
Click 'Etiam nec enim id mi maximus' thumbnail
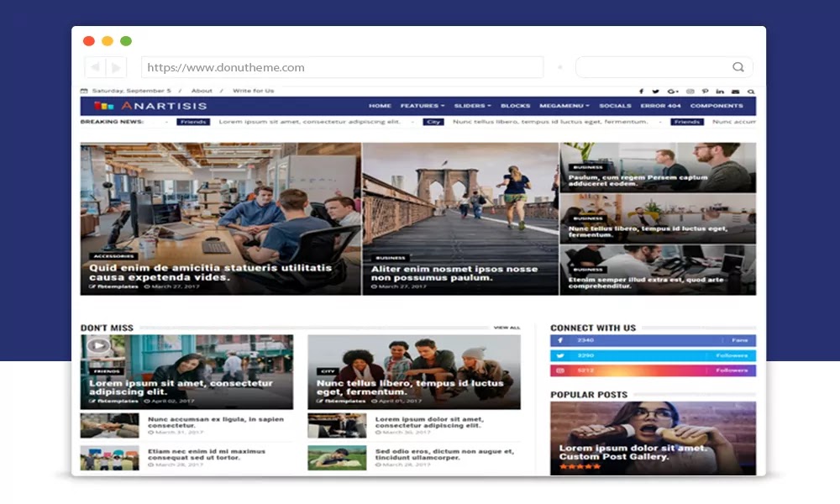click(x=110, y=458)
